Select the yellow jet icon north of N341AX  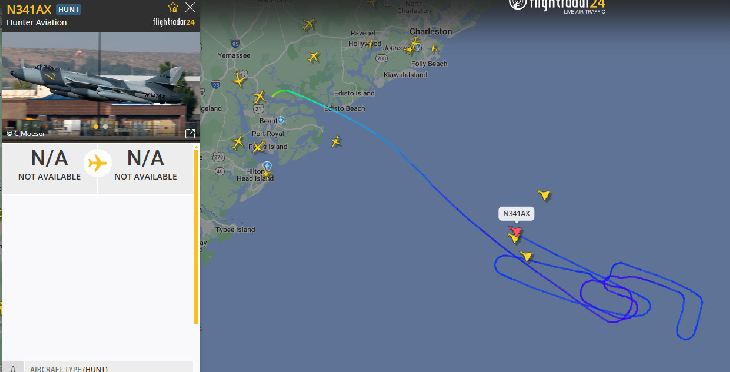[544, 194]
